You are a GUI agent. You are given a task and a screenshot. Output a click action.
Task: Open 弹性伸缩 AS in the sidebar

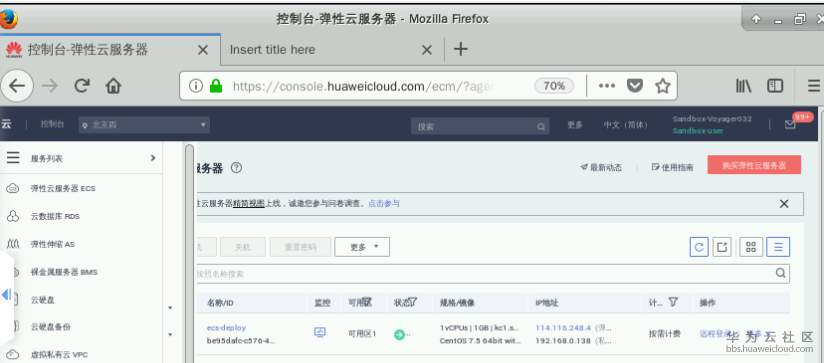tap(53, 244)
